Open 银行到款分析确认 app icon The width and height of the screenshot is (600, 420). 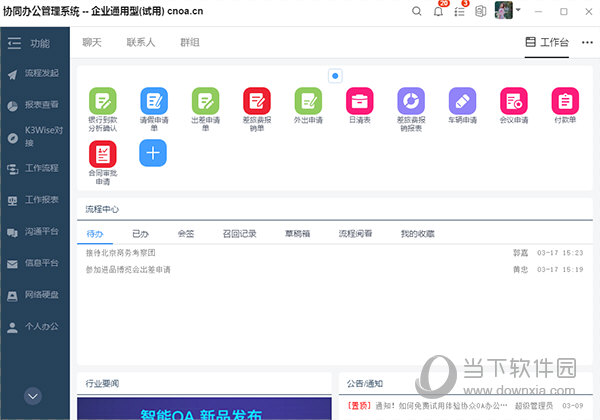click(x=103, y=101)
